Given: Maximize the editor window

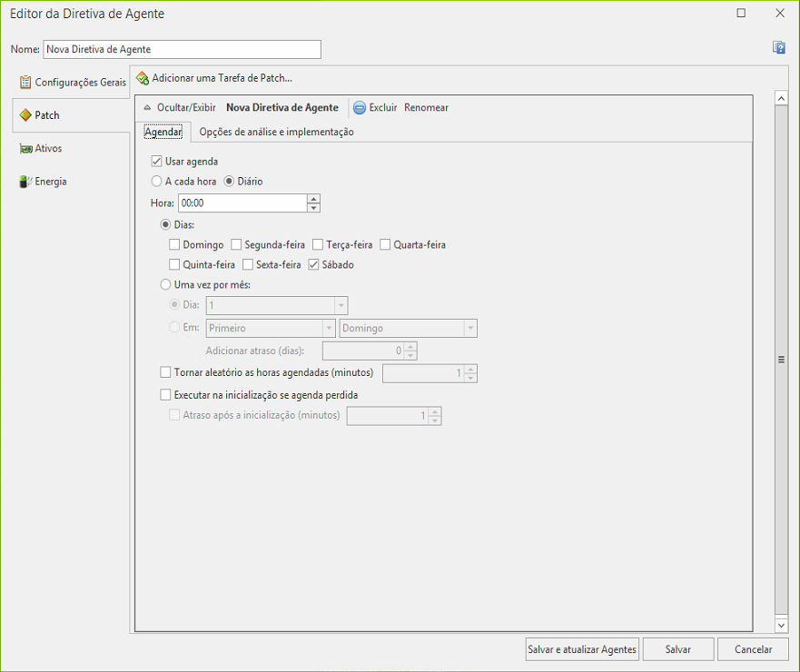Looking at the screenshot, I should (x=741, y=14).
